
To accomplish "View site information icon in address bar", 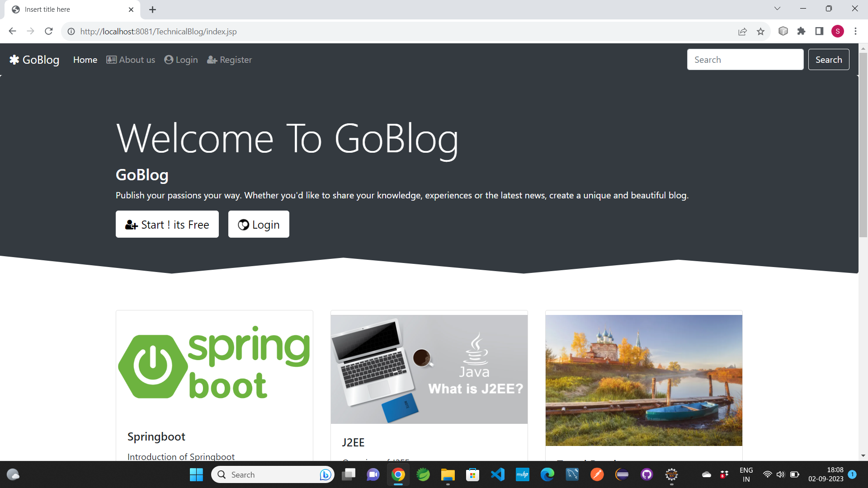I will pos(71,32).
